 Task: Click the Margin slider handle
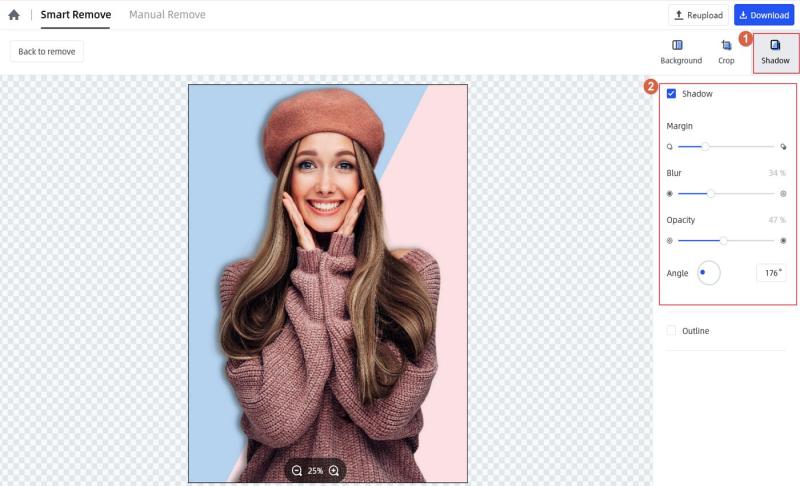pyautogui.click(x=705, y=146)
